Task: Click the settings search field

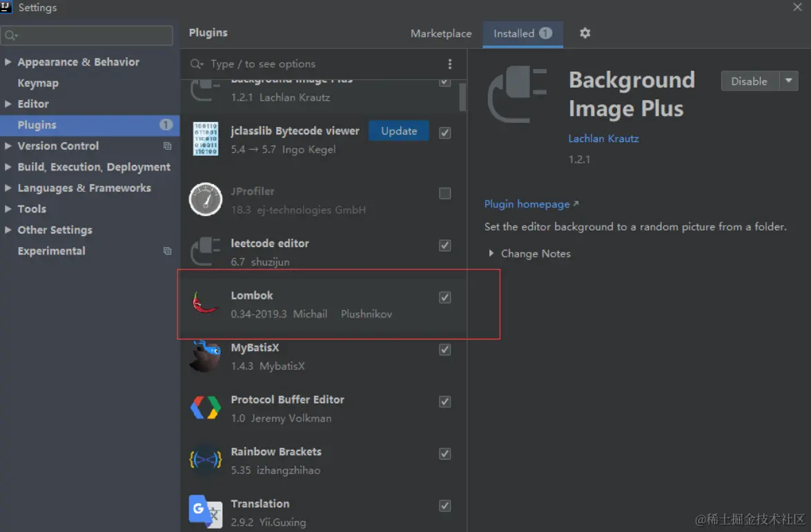Action: (87, 36)
